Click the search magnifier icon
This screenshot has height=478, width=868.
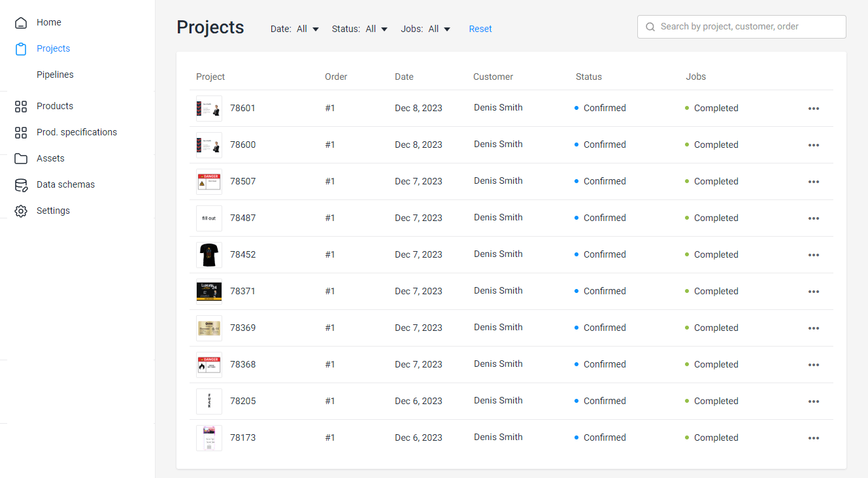click(650, 27)
